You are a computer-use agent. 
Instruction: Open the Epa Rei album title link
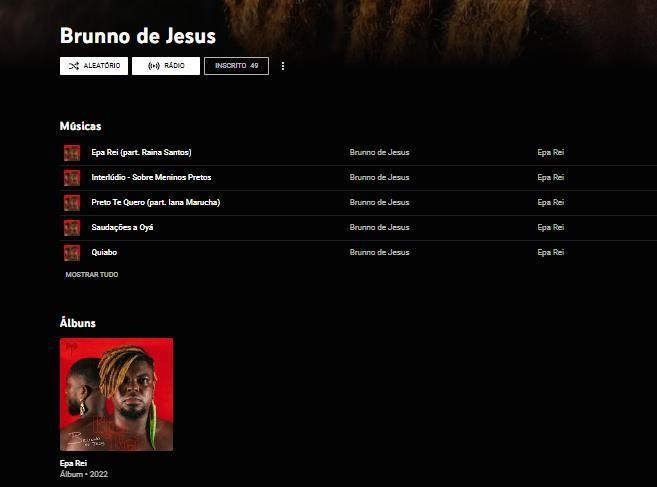[x=73, y=463]
